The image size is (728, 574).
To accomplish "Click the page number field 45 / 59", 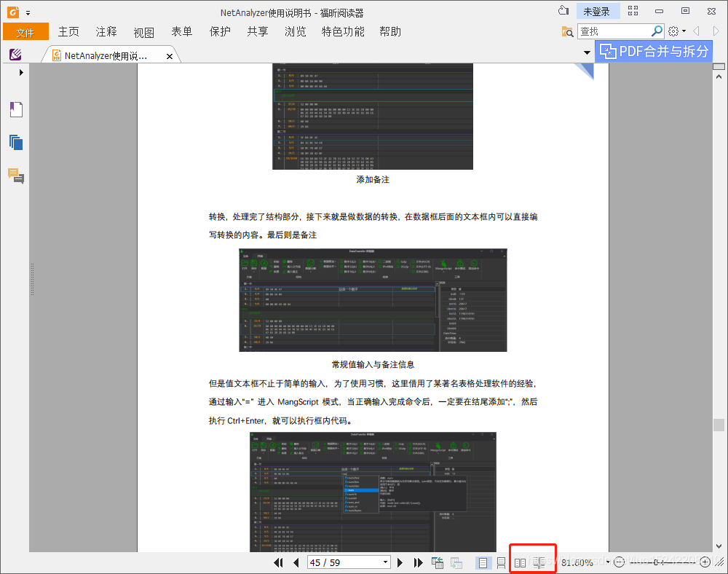I will click(344, 562).
